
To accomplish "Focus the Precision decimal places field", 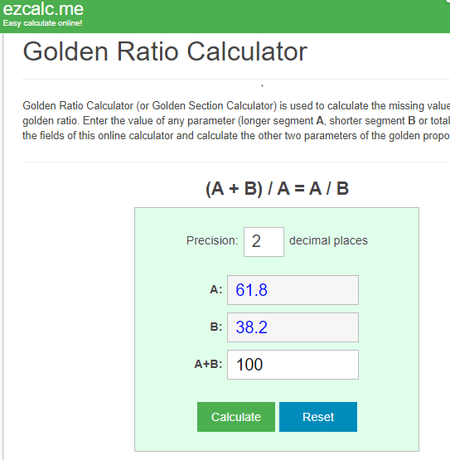I will 264,242.
